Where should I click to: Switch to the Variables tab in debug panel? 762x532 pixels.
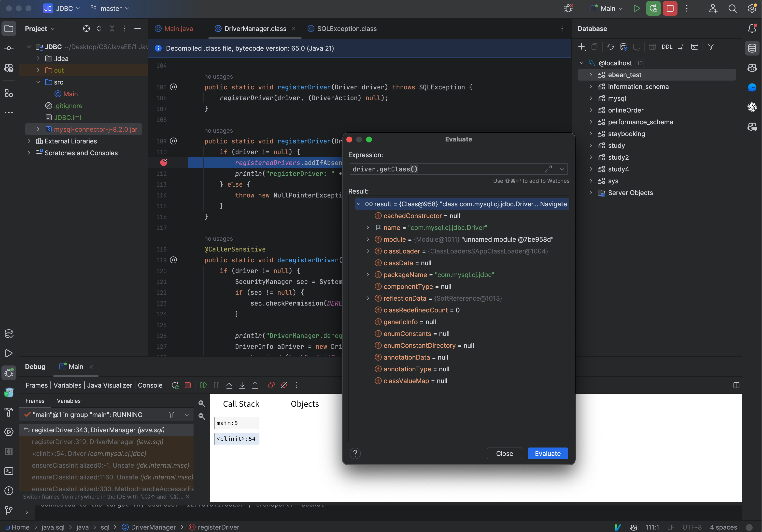point(68,401)
